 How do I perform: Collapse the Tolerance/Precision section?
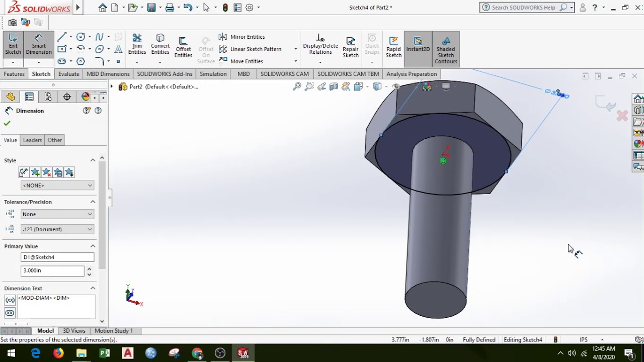[x=93, y=202]
